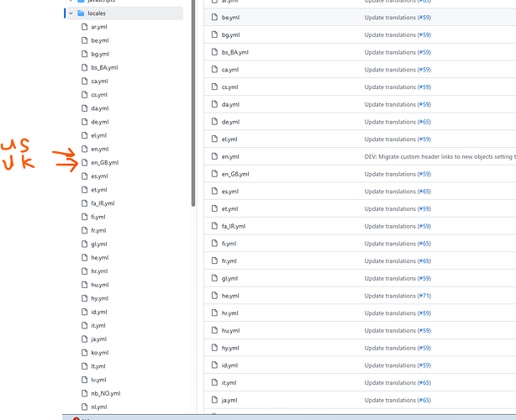Open bg.yml in the file list
Screen dimensions: 516x420
coord(230,35)
